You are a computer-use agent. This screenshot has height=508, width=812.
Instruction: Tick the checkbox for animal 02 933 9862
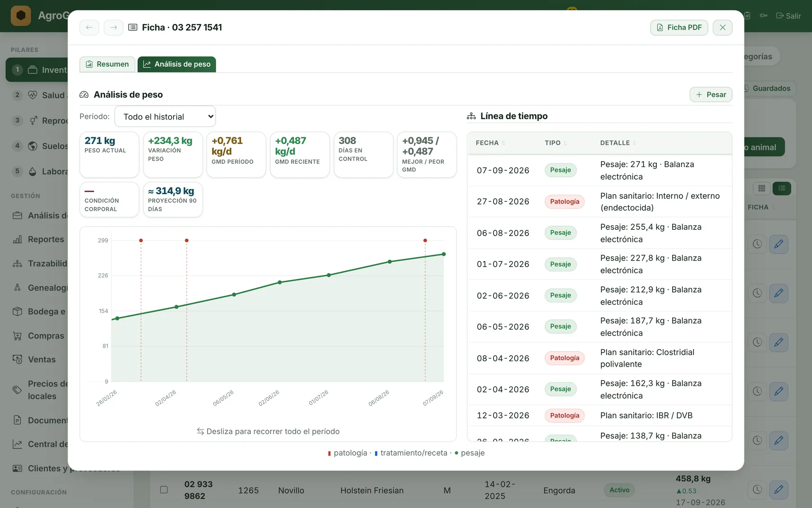pos(164,490)
